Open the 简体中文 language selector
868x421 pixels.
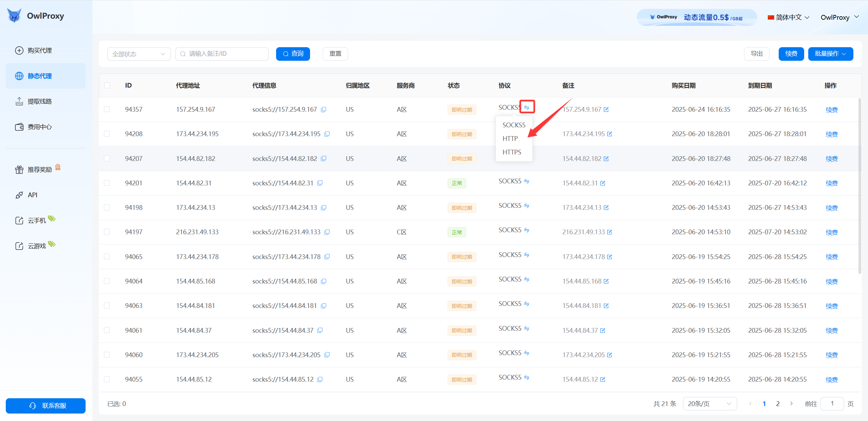(x=789, y=17)
